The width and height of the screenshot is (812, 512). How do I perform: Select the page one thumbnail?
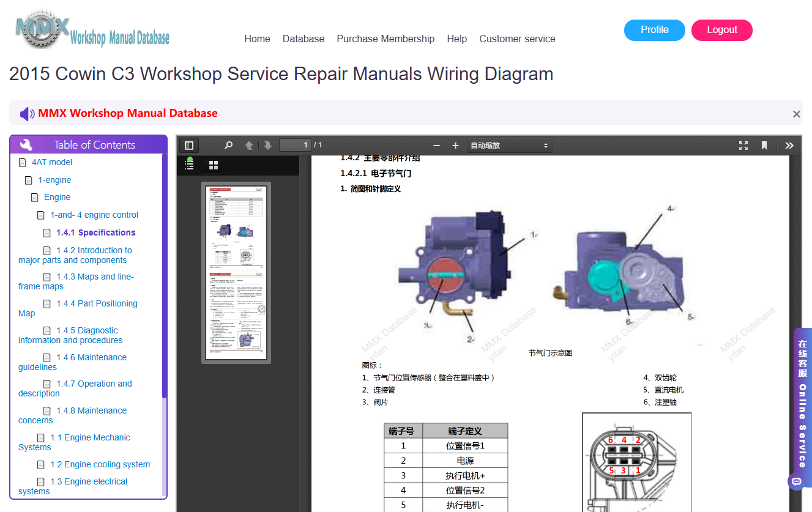click(x=236, y=272)
